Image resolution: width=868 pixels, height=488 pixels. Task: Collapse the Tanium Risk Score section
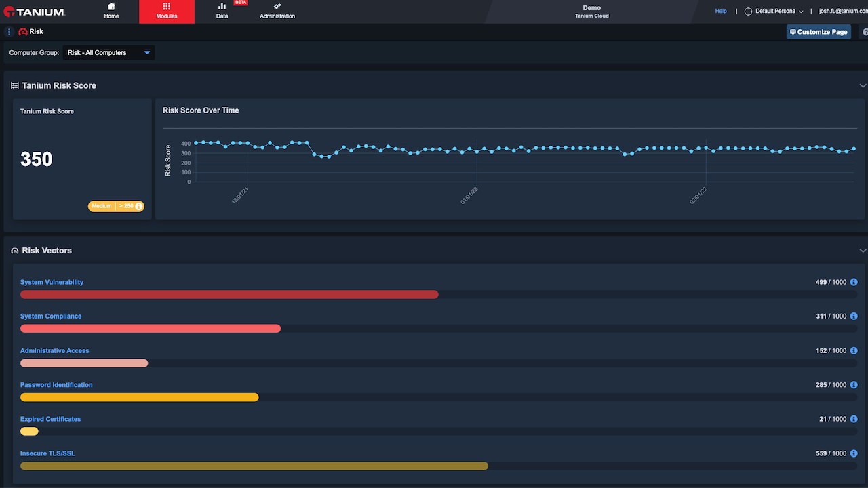(863, 86)
